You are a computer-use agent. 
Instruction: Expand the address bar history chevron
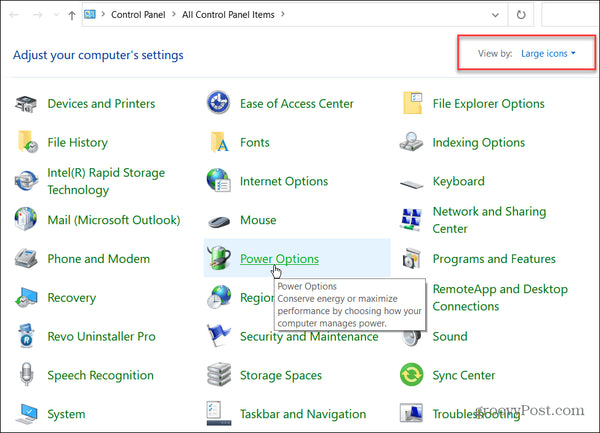tap(495, 15)
